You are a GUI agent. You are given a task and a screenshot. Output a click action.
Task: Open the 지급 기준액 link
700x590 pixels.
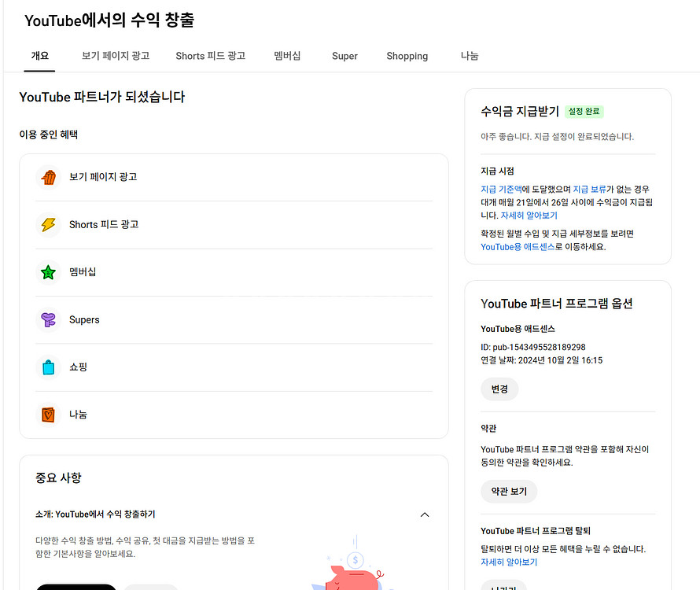coord(501,190)
